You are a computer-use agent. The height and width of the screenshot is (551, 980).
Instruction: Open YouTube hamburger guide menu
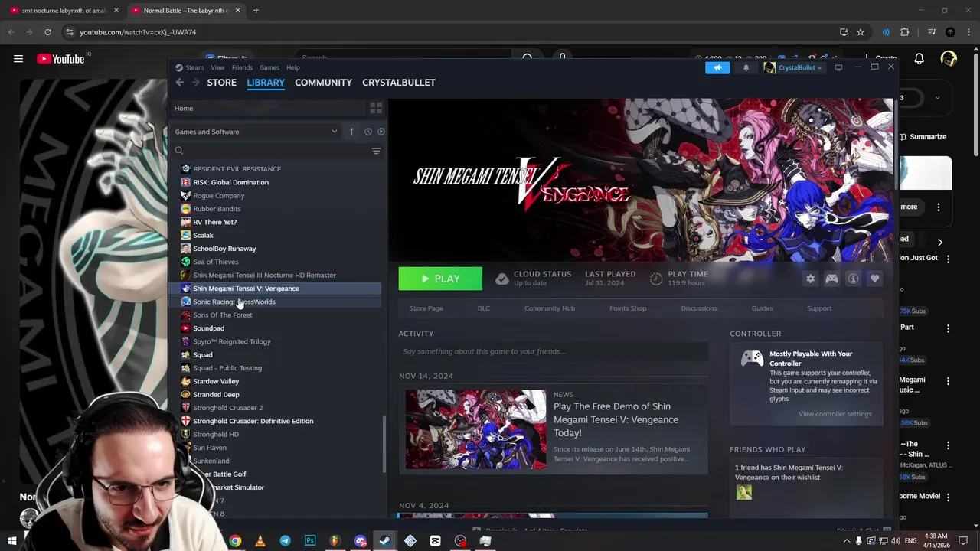(x=18, y=59)
